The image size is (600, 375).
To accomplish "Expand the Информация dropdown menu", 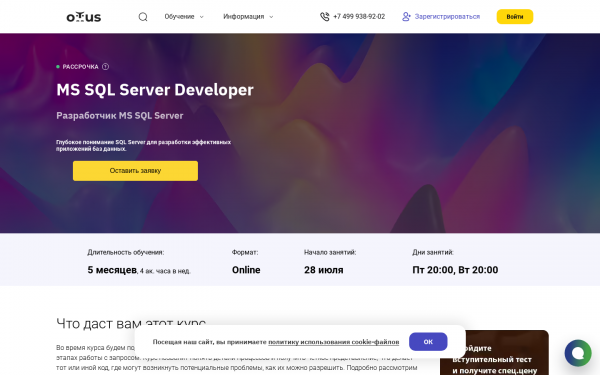I will (248, 16).
